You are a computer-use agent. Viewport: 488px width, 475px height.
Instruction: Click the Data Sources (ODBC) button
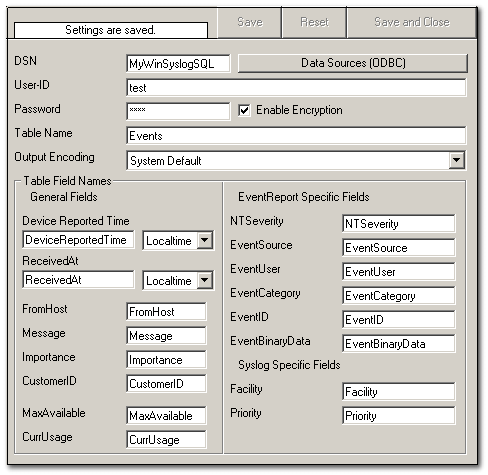(353, 63)
